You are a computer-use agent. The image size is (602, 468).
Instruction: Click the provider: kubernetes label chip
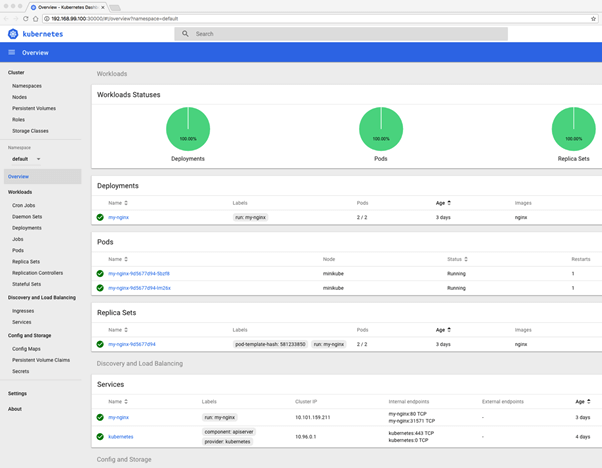[227, 442]
